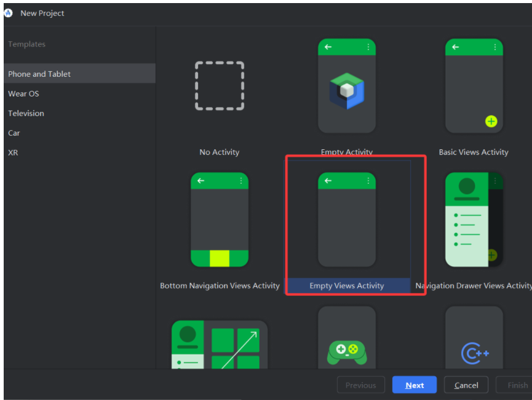The width and height of the screenshot is (532, 400).
Task: Click the Navigation Drawer Views Activity label
Action: click(474, 286)
